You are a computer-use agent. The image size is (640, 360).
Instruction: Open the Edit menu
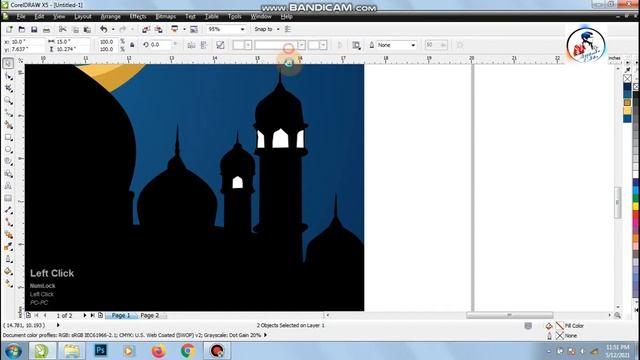coord(39,16)
